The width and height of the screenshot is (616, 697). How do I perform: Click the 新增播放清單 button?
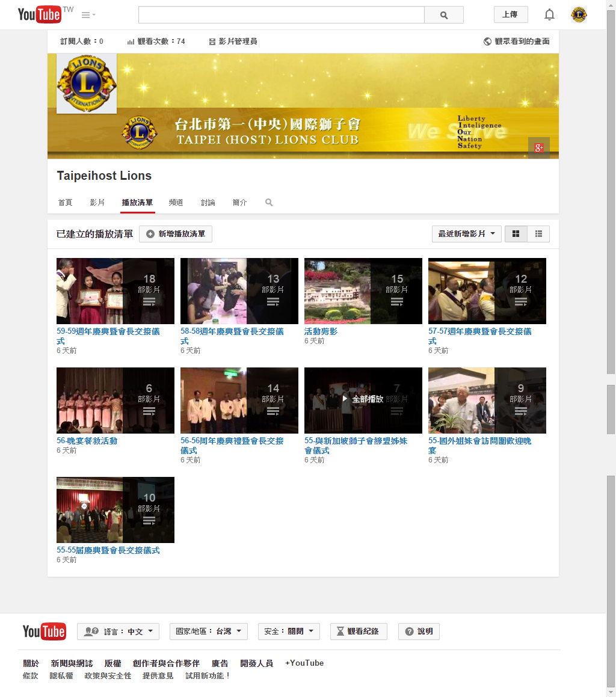click(x=176, y=234)
